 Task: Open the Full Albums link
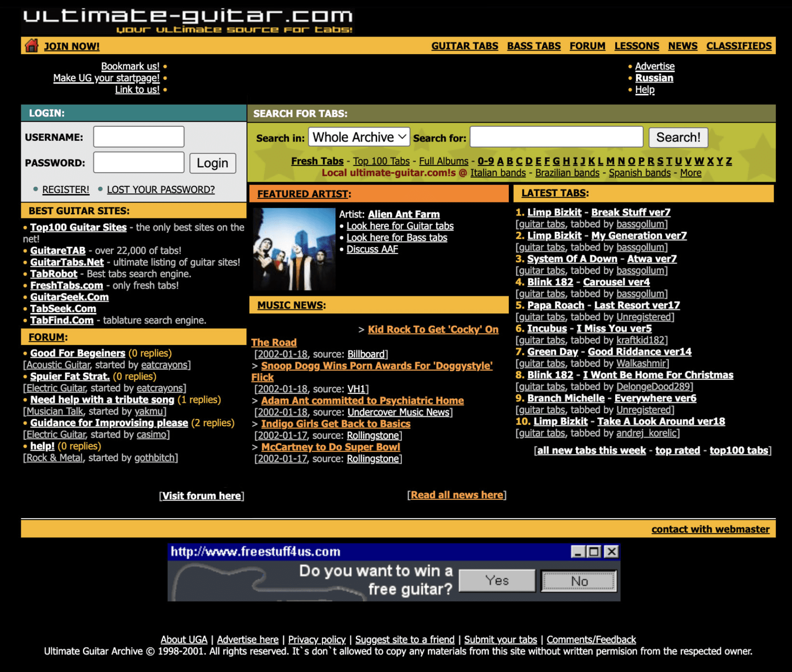(444, 161)
